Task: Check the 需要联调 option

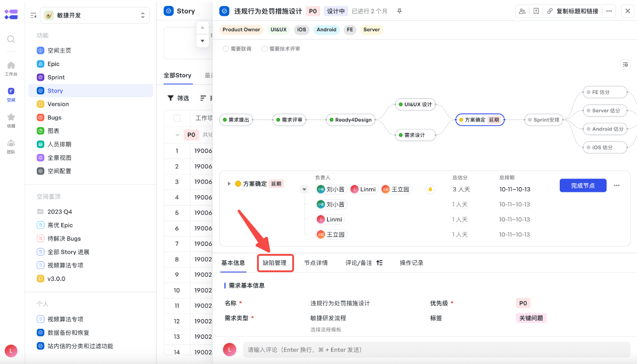Action: 225,48
